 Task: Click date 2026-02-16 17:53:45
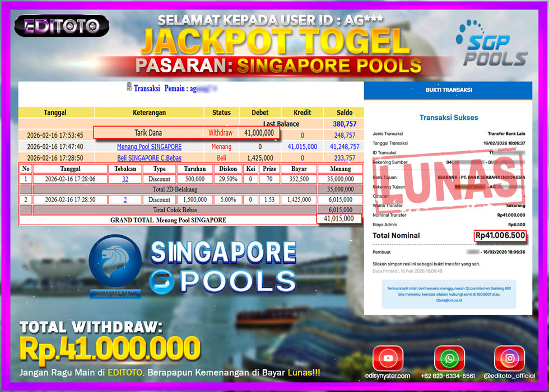point(55,135)
